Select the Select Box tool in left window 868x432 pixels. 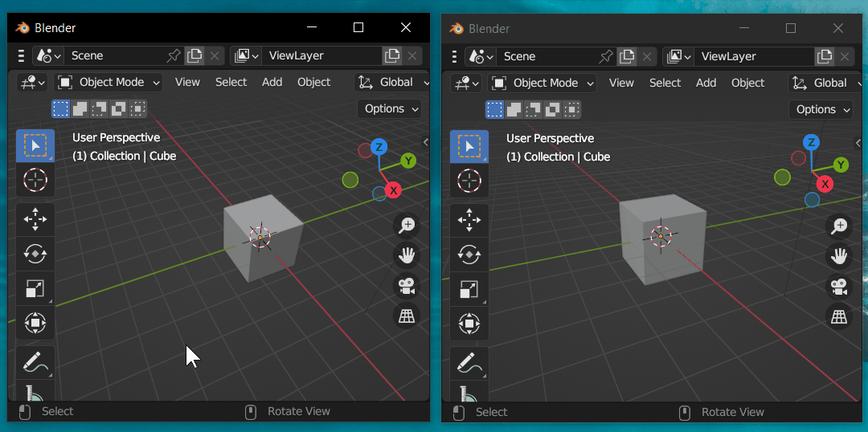pyautogui.click(x=35, y=145)
